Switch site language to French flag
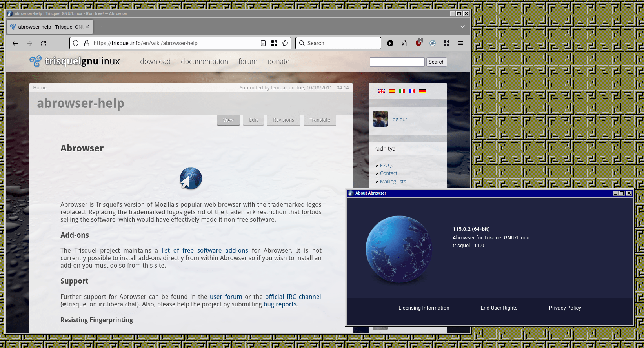This screenshot has height=348, width=644. (412, 91)
